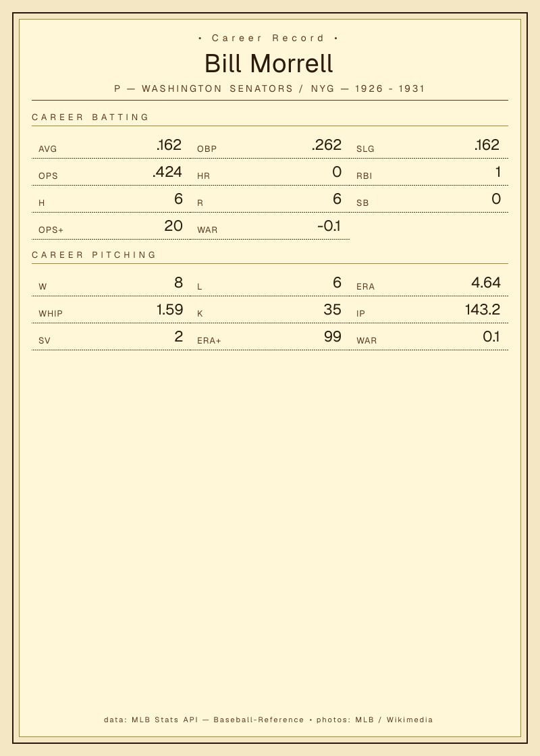Click the RBI stat value
The image size is (540, 756).
[x=497, y=171]
